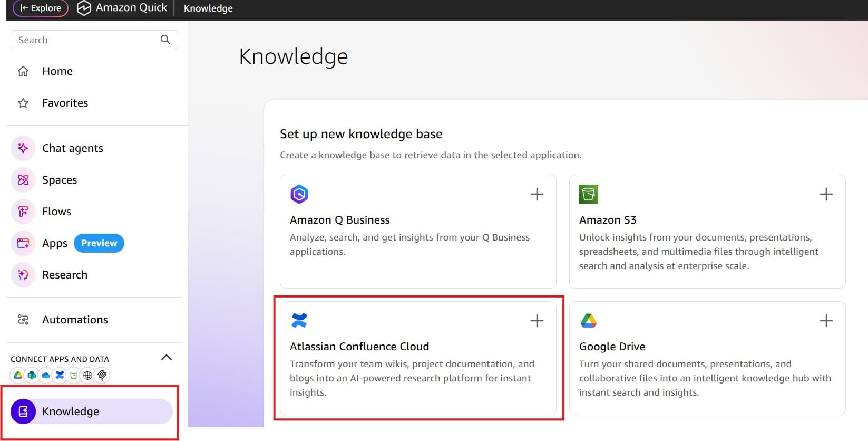
Task: Add Amazon S3 using plus icon
Action: point(826,194)
